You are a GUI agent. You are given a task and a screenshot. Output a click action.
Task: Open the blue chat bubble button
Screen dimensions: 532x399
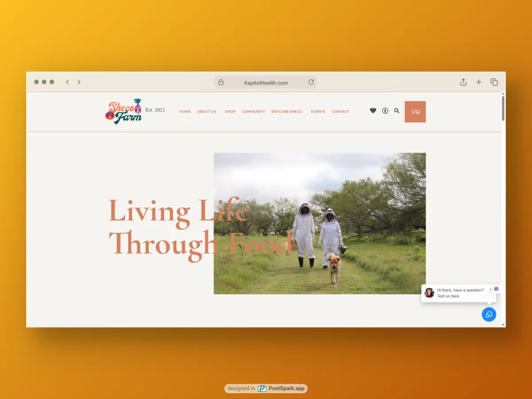tap(489, 314)
